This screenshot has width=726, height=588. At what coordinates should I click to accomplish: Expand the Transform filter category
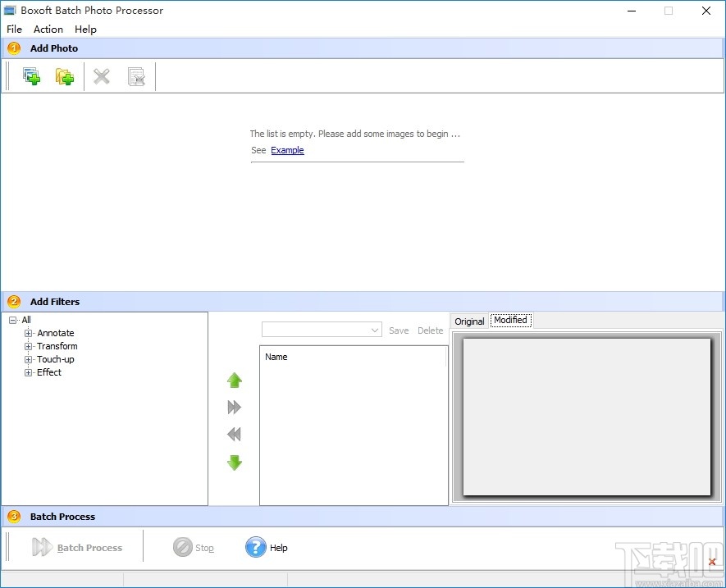(x=28, y=346)
